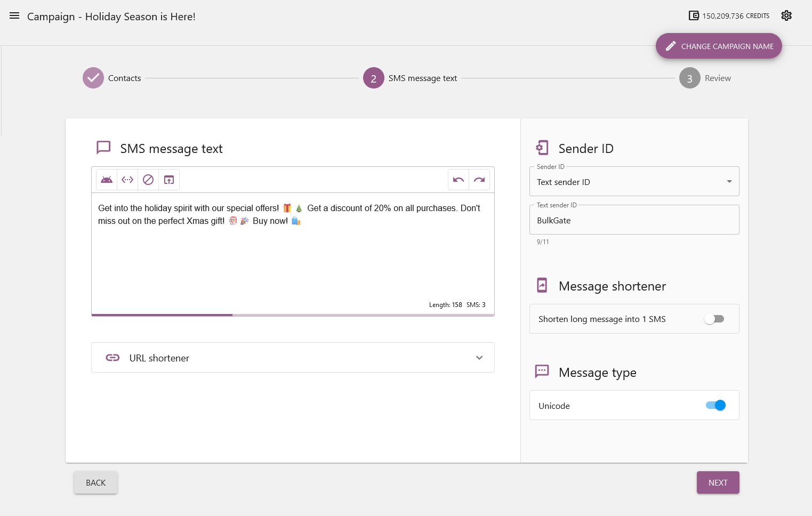Click the Message type heading icon

pyautogui.click(x=542, y=371)
